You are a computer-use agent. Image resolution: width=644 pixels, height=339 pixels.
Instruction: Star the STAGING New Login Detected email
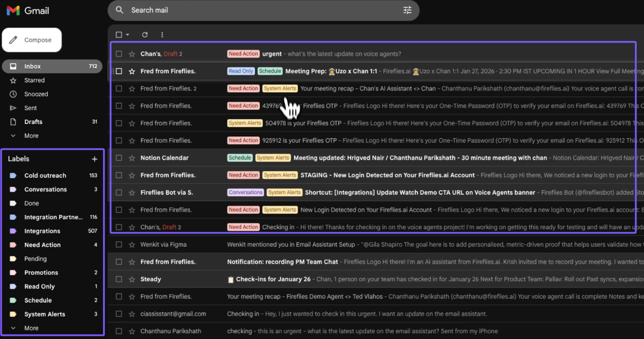coord(132,175)
